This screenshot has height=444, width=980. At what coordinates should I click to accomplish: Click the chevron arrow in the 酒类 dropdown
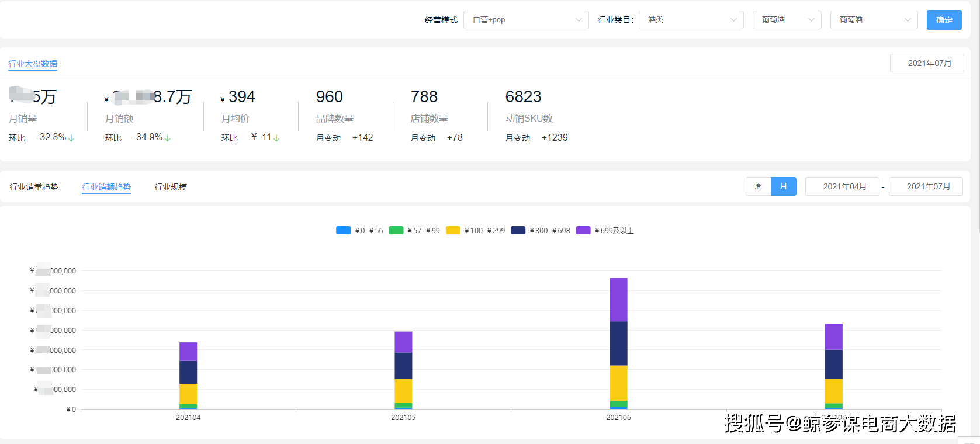[x=733, y=20]
